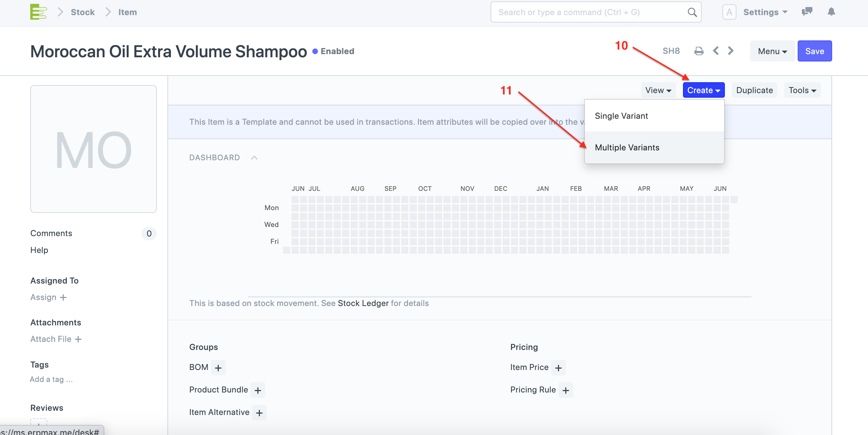Click Attach File plus
This screenshot has height=435, width=868.
[x=56, y=339]
